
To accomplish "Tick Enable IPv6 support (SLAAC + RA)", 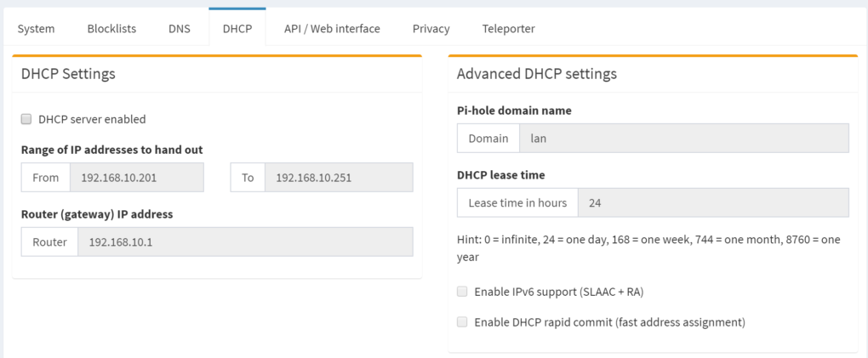I will [462, 292].
